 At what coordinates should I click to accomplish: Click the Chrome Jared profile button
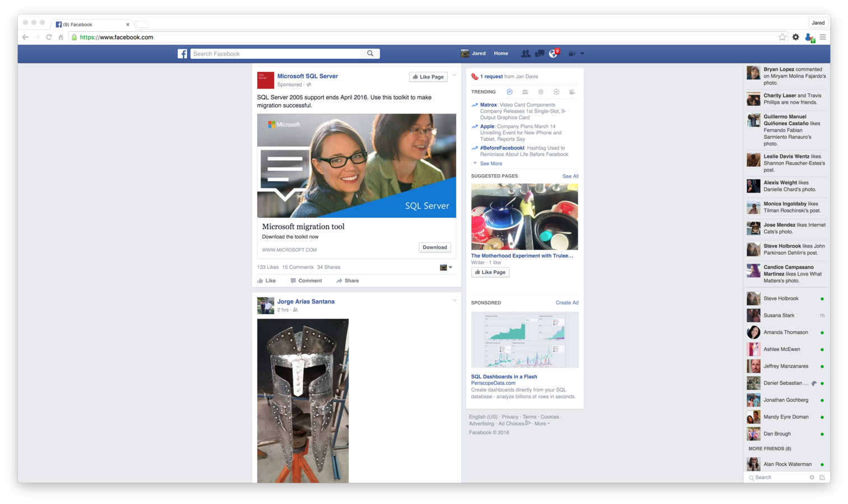click(x=818, y=23)
